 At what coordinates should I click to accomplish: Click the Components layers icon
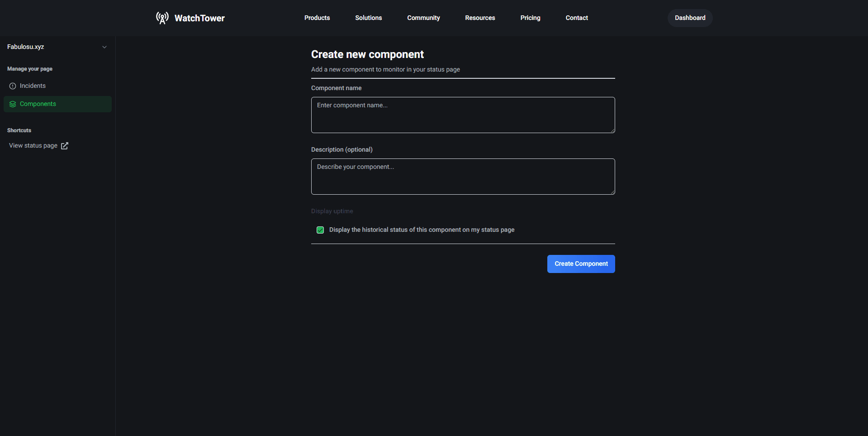click(x=12, y=104)
